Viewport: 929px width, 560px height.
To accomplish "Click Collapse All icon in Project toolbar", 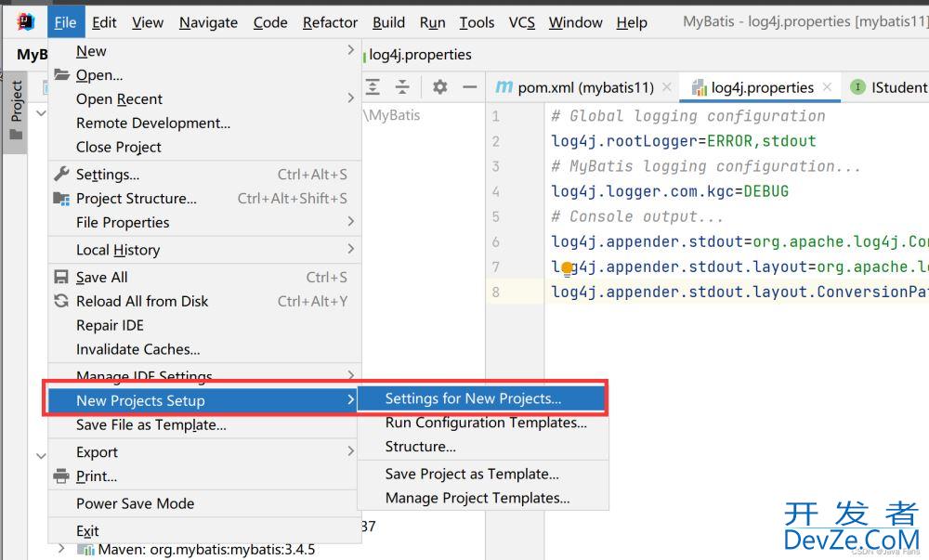I will [x=402, y=87].
